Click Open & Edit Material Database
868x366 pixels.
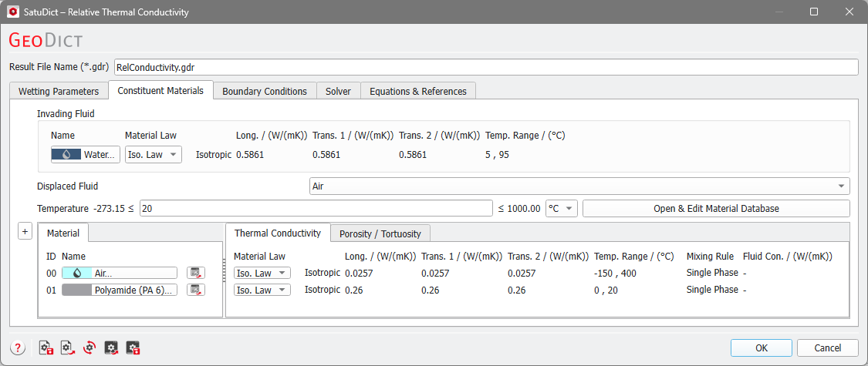(716, 209)
